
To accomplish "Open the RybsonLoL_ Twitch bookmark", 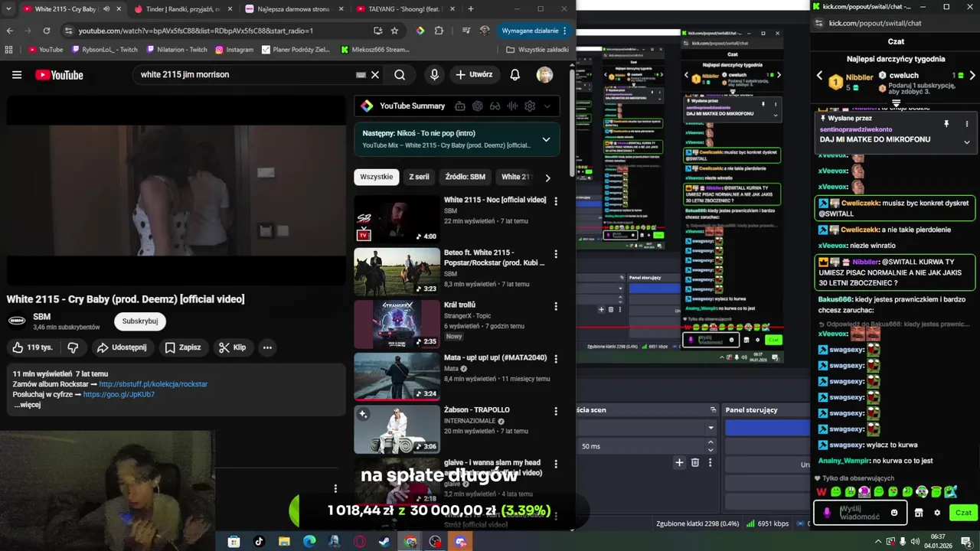I will (x=105, y=50).
